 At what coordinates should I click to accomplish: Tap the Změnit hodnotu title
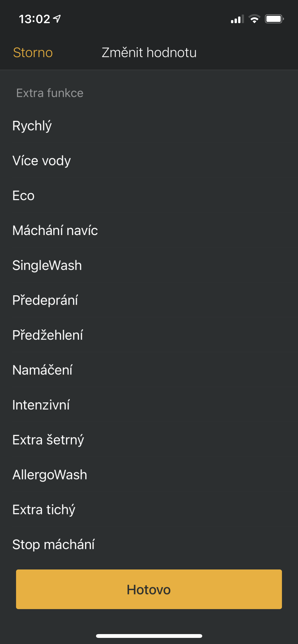pos(148,53)
